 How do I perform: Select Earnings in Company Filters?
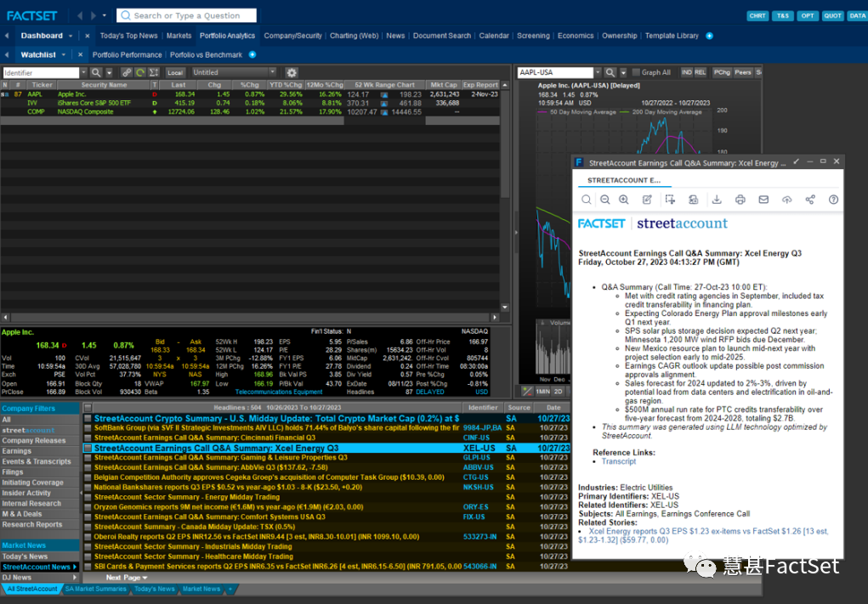pyautogui.click(x=17, y=451)
